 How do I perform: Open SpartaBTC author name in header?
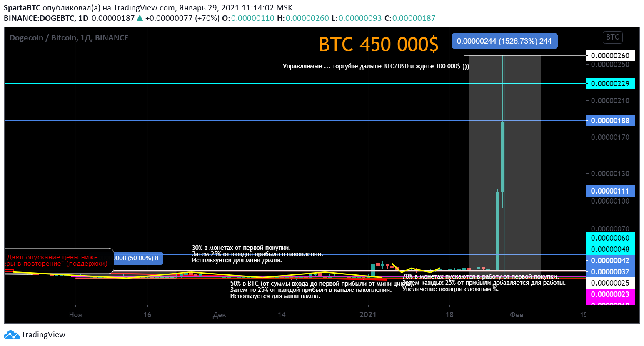click(22, 8)
